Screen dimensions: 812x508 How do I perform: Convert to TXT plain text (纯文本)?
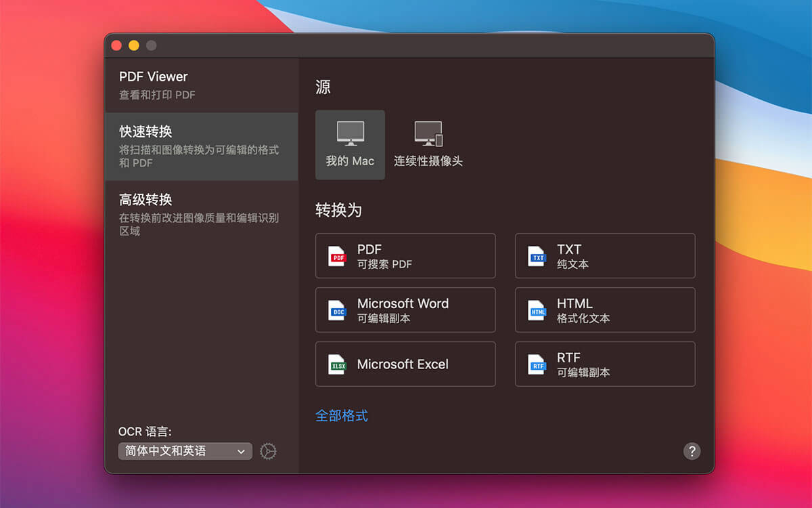[605, 256]
